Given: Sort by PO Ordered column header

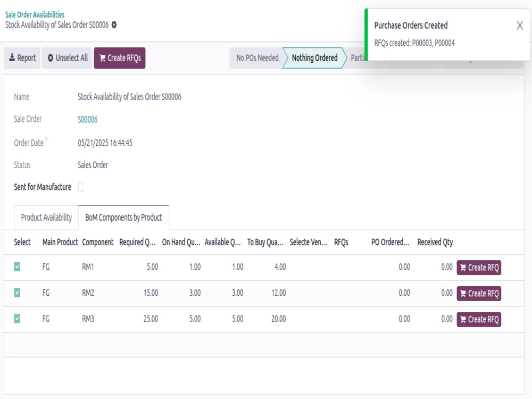Looking at the screenshot, I should pos(390,242).
